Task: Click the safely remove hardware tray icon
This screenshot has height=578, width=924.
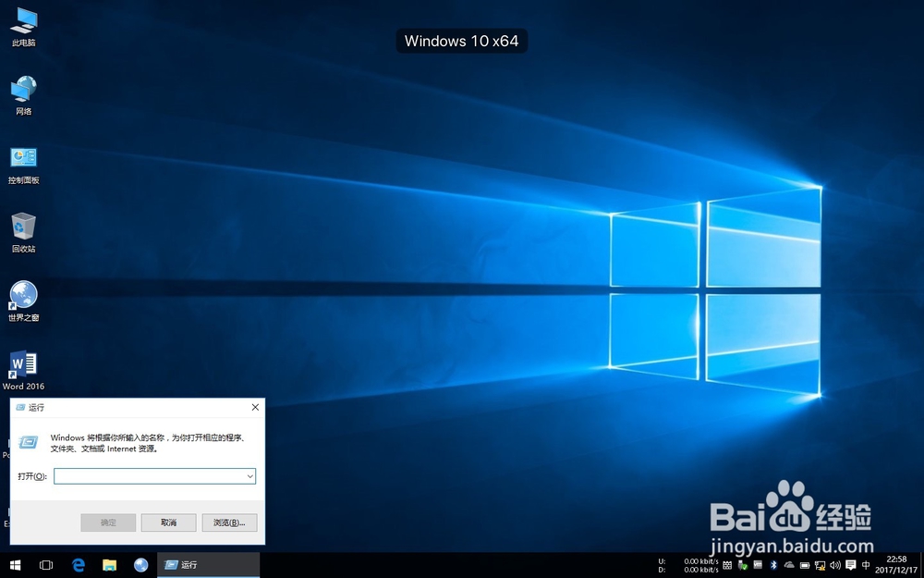Action: coord(743,565)
